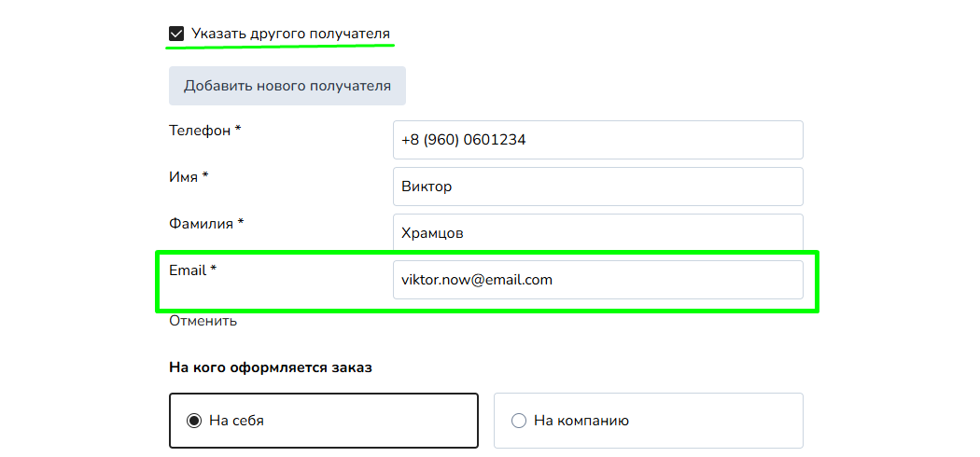
Task: Click into the Имя field containing Виктор
Action: pos(597,187)
